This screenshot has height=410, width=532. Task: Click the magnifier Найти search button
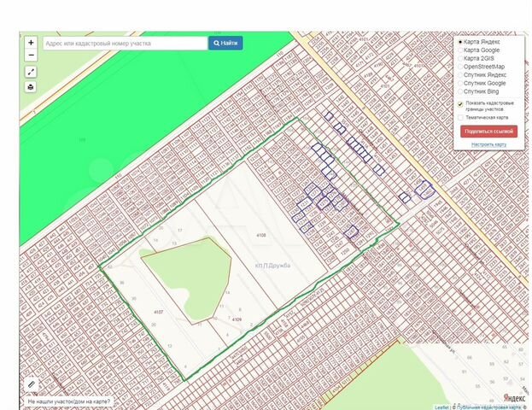pos(225,42)
